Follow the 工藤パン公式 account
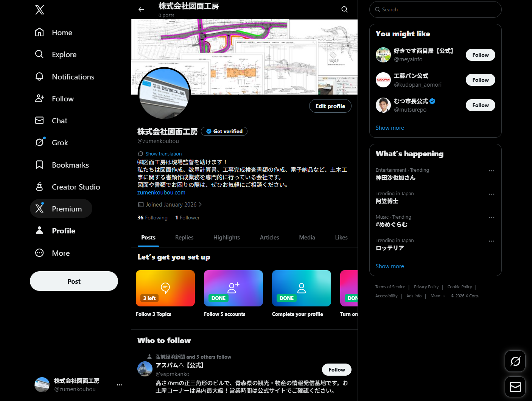 (480, 80)
